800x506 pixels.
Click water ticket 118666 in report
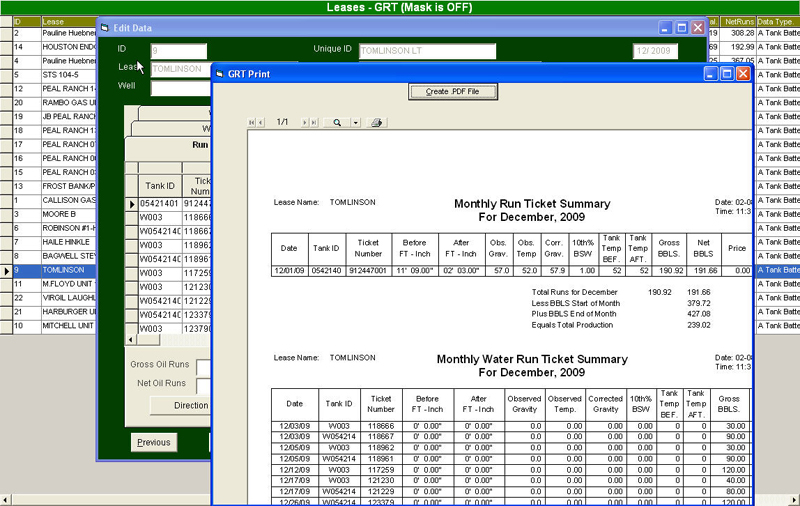(381, 426)
